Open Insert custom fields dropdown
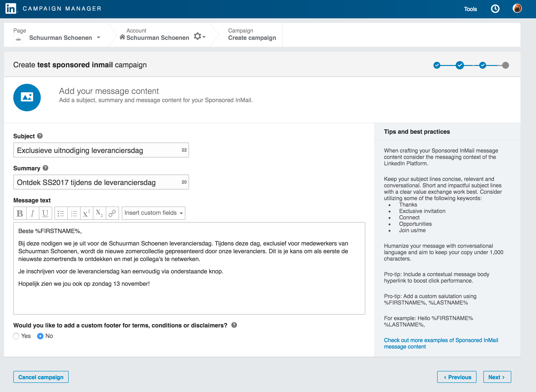 point(153,213)
